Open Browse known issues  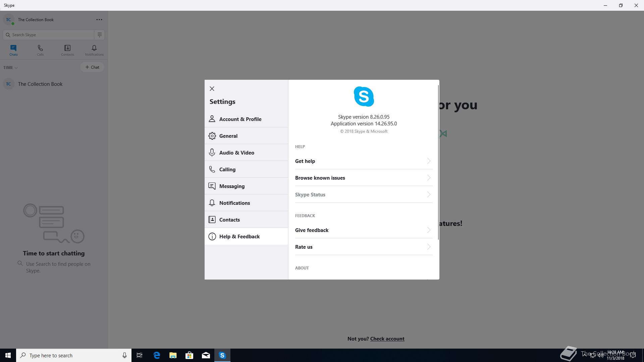pos(364,178)
